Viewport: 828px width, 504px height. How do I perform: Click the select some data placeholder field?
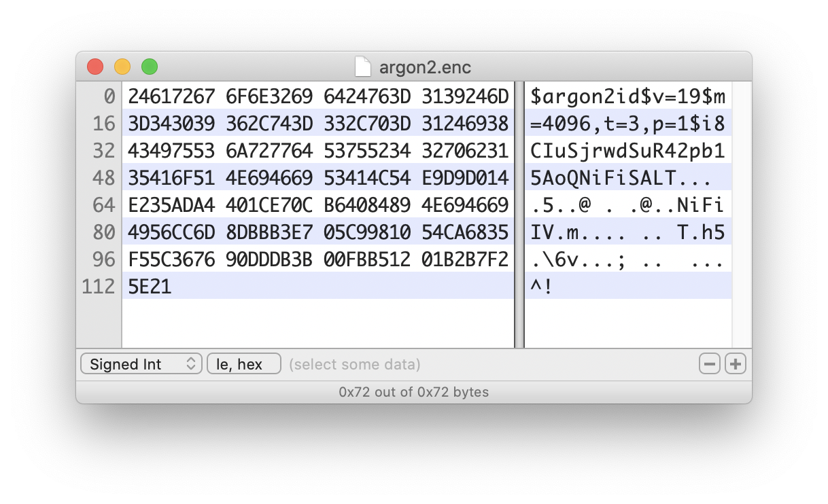pyautogui.click(x=355, y=363)
